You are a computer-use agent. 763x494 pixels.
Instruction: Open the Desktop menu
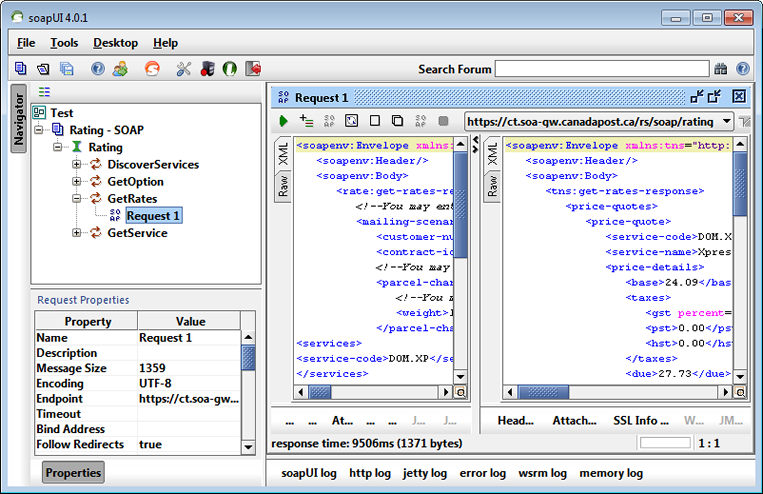coord(115,43)
